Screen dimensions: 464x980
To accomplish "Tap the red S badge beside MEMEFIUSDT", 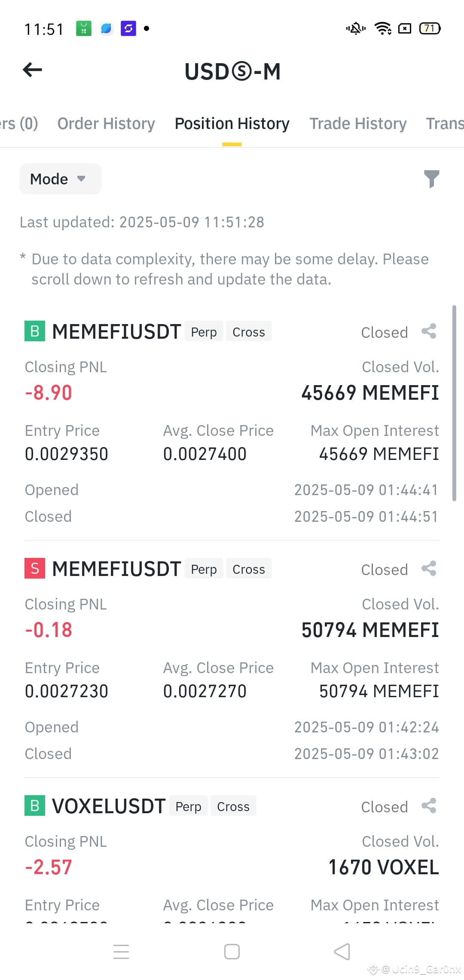I will pyautogui.click(x=35, y=569).
